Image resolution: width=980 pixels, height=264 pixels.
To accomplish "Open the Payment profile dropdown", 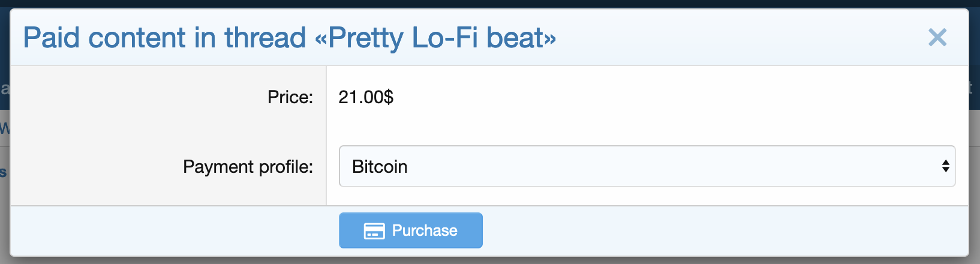I will coord(647,166).
